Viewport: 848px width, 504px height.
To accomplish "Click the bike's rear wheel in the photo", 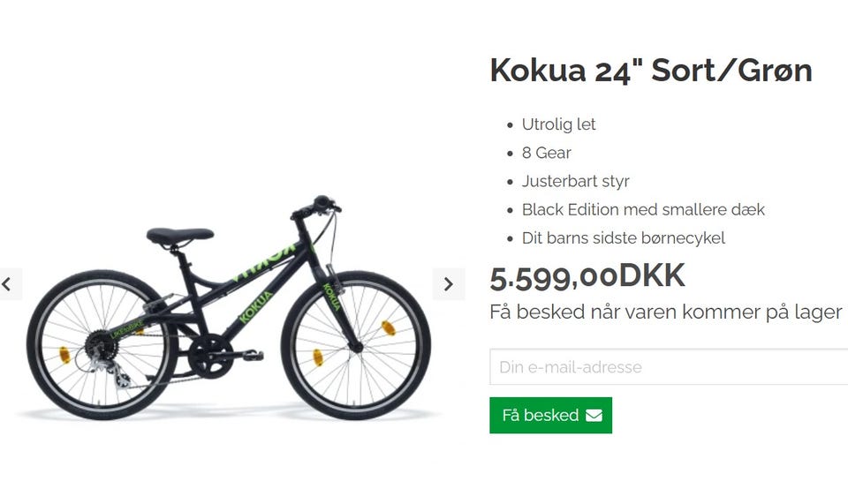I will pos(102,344).
